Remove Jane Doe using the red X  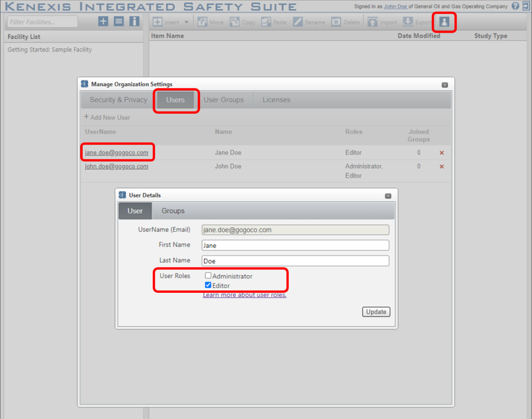click(441, 153)
